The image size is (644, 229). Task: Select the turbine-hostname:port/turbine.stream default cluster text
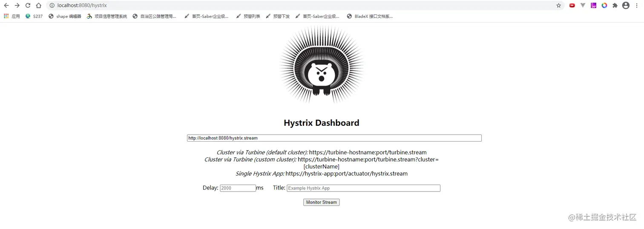[368, 152]
